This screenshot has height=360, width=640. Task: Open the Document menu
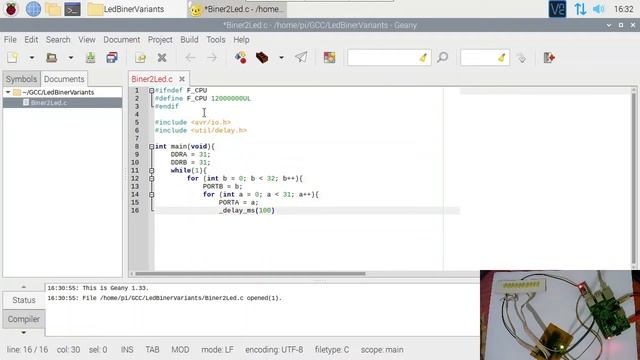coord(122,40)
